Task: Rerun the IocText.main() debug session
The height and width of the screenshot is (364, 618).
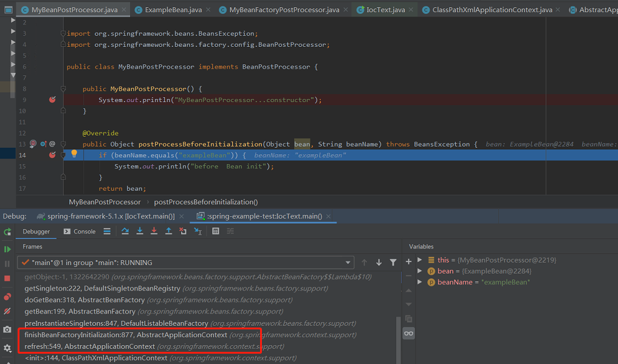Action: [x=7, y=232]
